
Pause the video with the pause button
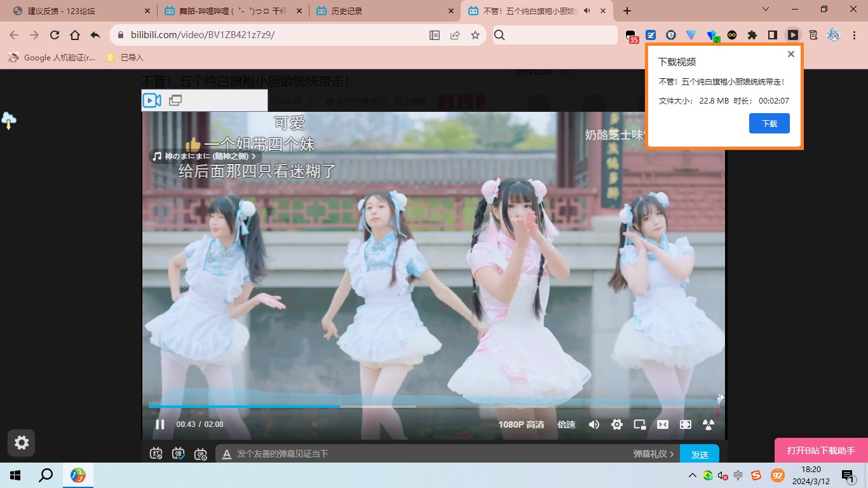(160, 424)
